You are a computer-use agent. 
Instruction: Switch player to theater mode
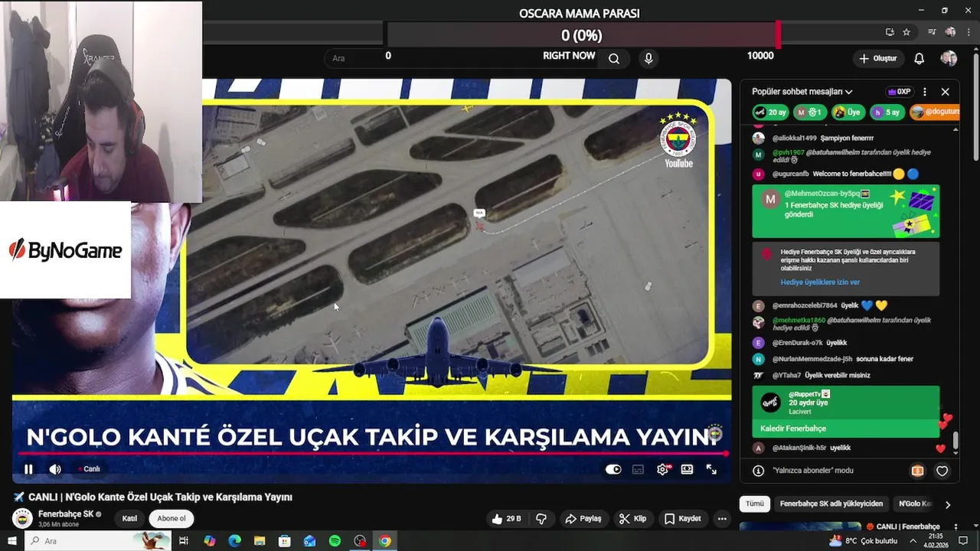(x=688, y=469)
